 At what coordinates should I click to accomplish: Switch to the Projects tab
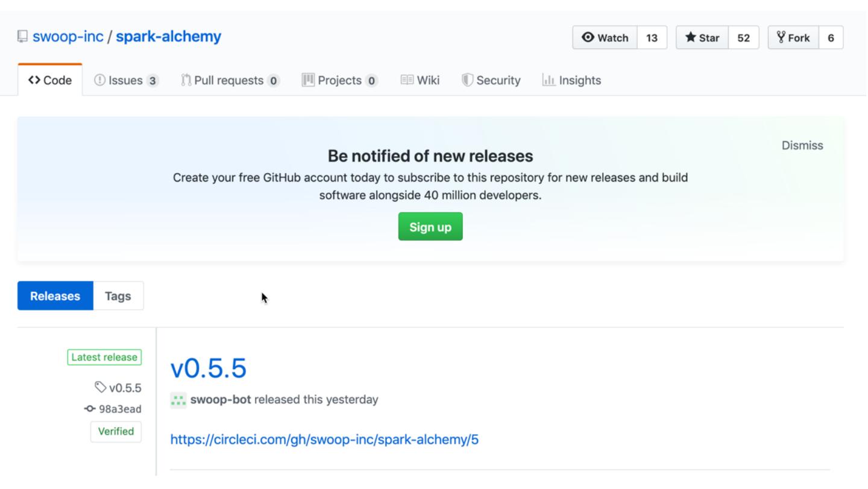click(339, 80)
